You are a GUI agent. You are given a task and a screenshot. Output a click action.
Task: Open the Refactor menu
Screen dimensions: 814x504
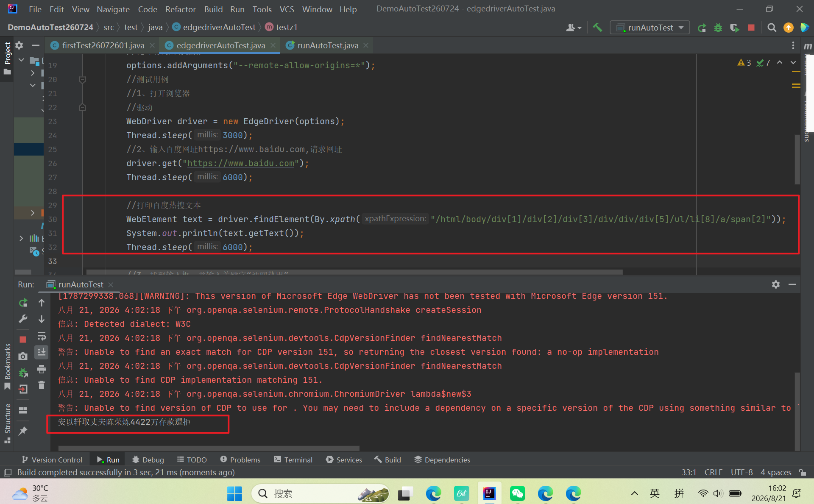tap(180, 9)
